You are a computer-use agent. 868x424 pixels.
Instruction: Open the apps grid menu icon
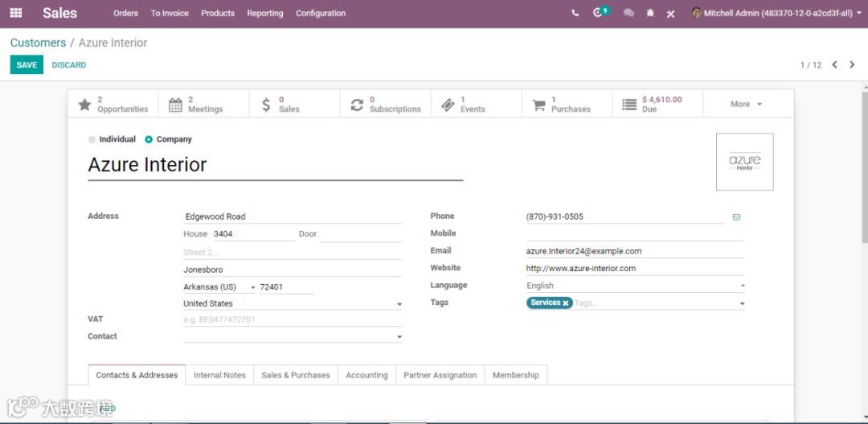pyautogui.click(x=16, y=13)
